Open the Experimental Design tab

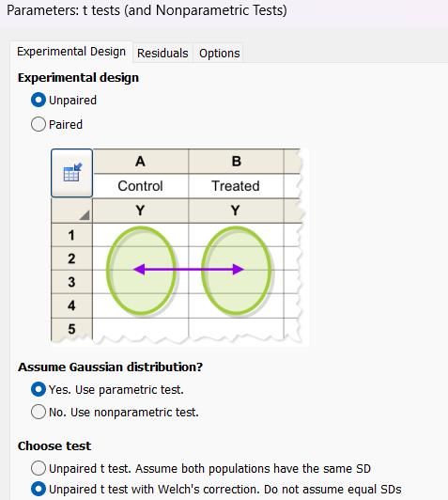point(71,52)
